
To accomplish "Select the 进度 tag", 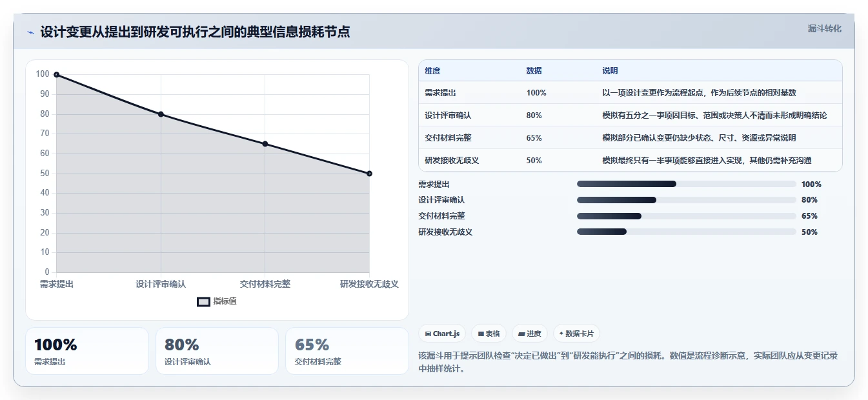I will (x=529, y=334).
